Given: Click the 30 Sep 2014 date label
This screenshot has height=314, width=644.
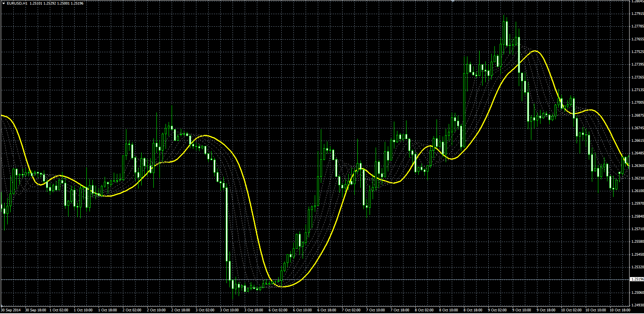Looking at the screenshot, I should 11,310.
